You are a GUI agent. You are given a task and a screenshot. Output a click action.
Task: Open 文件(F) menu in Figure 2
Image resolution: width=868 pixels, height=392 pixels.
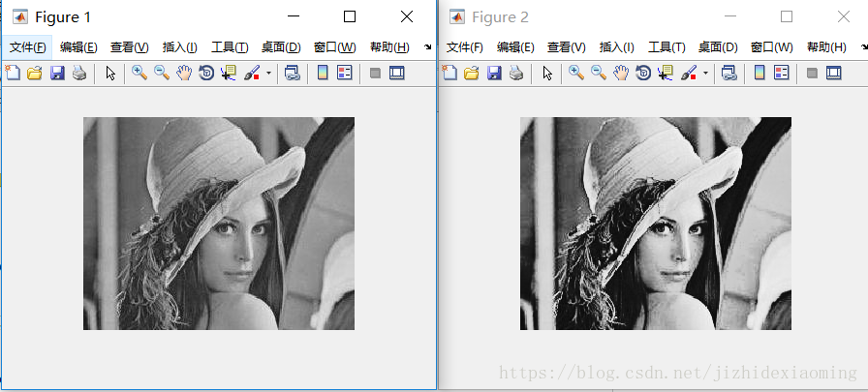pos(464,47)
